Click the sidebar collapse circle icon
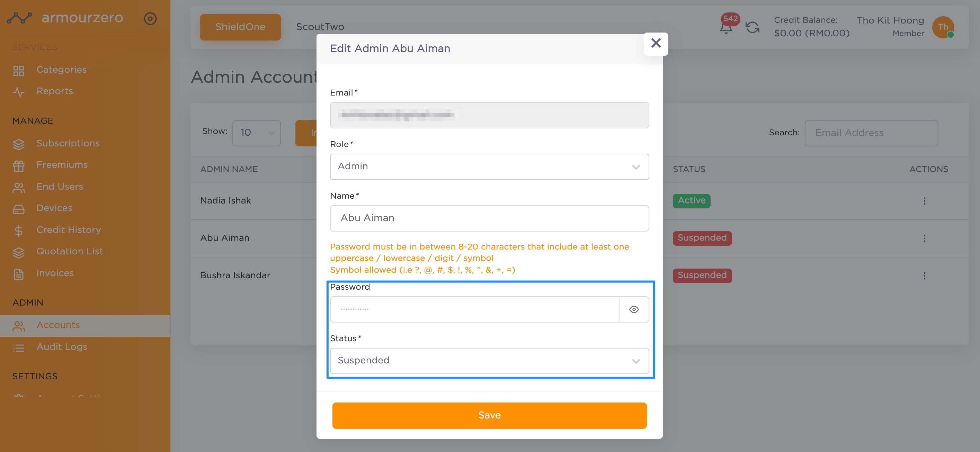Viewport: 980px width, 452px height. 150,18
